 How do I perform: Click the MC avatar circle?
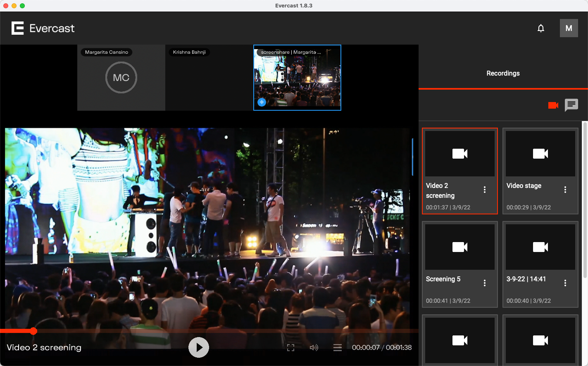coord(121,78)
